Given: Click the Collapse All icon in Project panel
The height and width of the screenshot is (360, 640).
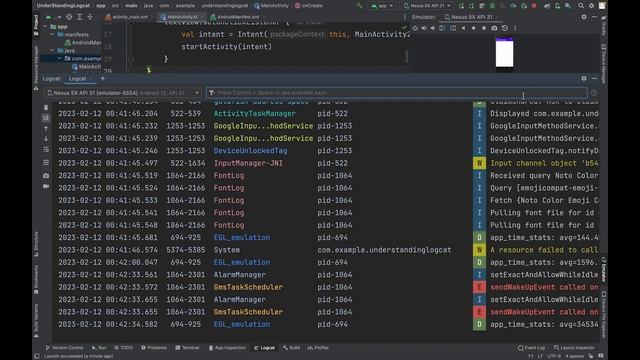Looking at the screenshot, I should click(90, 17).
